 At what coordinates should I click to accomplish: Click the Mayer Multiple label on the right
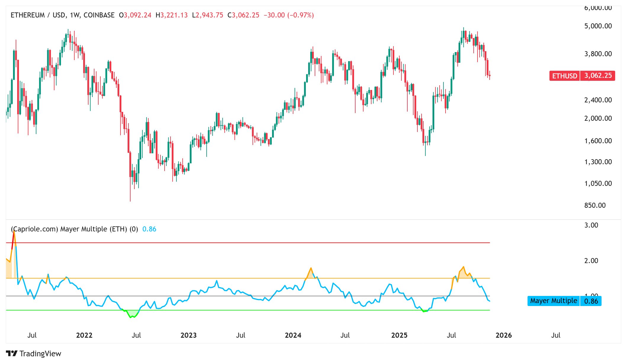tap(553, 301)
